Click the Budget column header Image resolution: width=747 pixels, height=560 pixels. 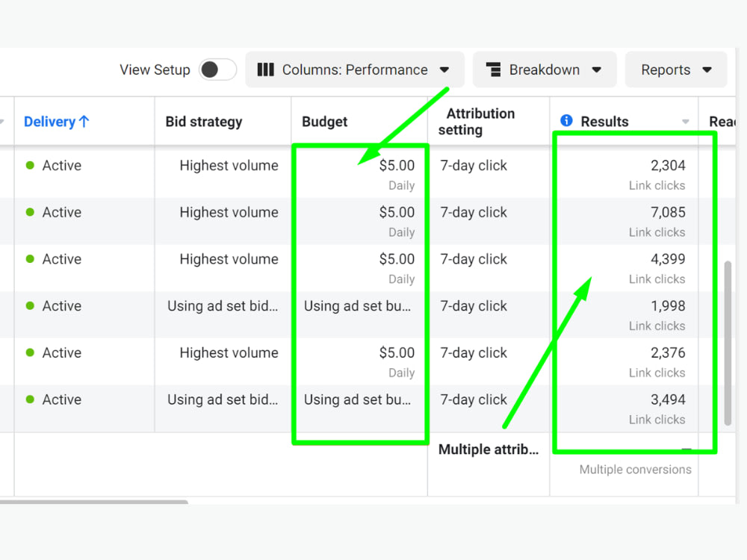click(324, 122)
